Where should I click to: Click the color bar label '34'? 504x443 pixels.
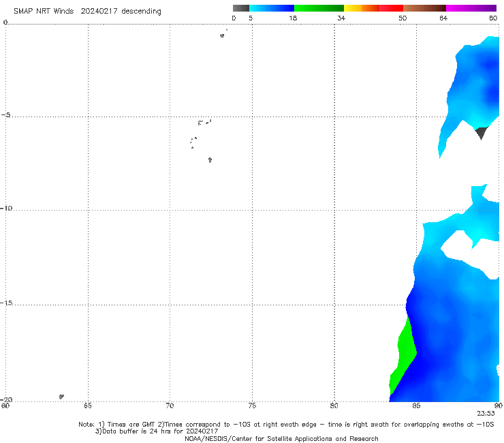[x=341, y=18]
